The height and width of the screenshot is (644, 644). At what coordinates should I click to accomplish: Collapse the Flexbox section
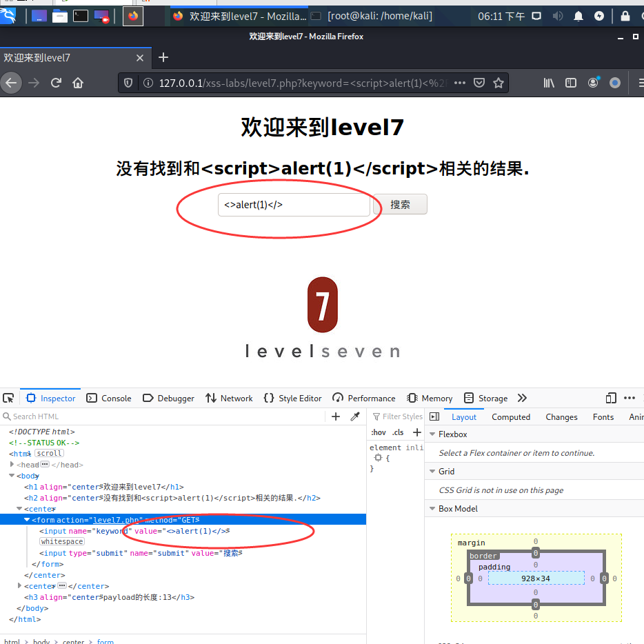coord(431,434)
